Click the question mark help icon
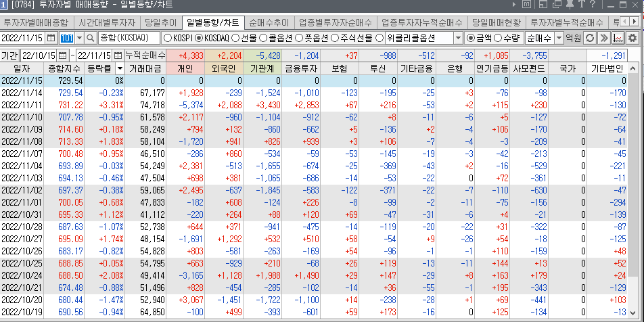 coord(593,7)
